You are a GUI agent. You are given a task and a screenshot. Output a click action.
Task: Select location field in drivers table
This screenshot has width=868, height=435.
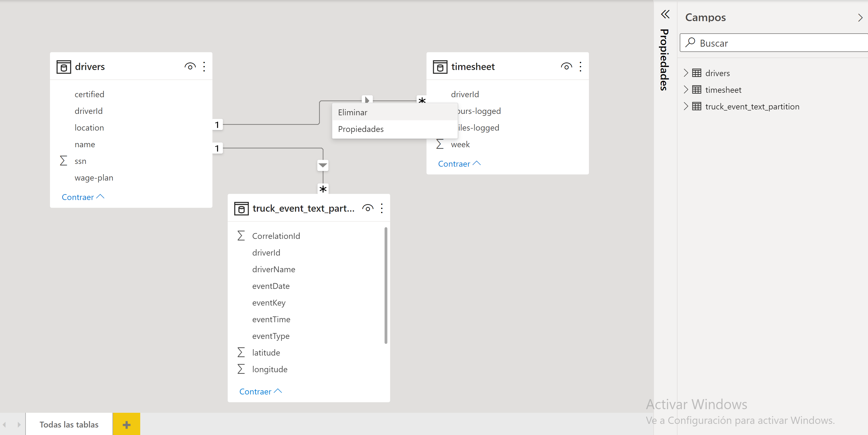pos(89,128)
